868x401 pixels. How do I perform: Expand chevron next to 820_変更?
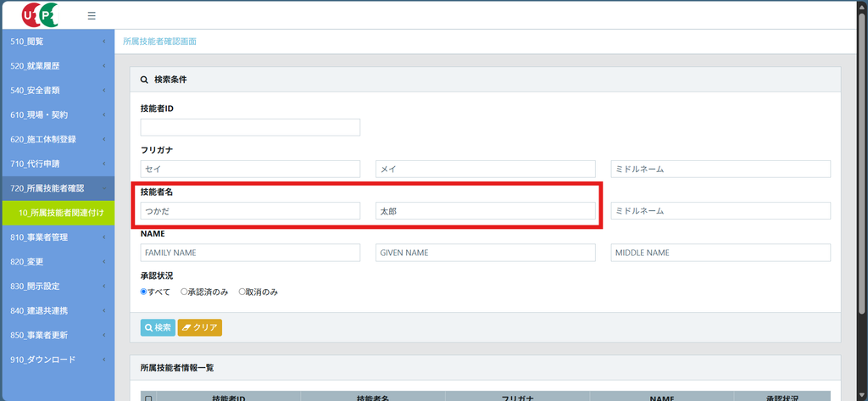[x=104, y=261]
